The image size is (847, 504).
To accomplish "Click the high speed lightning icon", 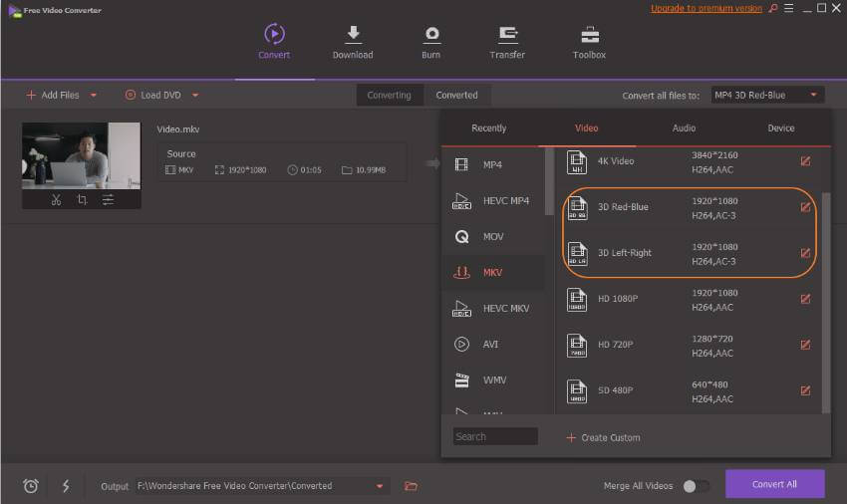I will (x=66, y=486).
